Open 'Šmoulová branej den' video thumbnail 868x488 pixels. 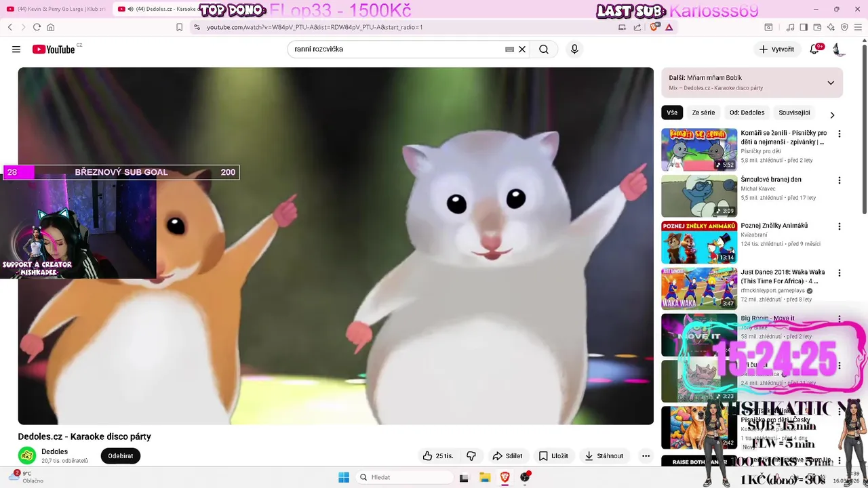pyautogui.click(x=699, y=196)
